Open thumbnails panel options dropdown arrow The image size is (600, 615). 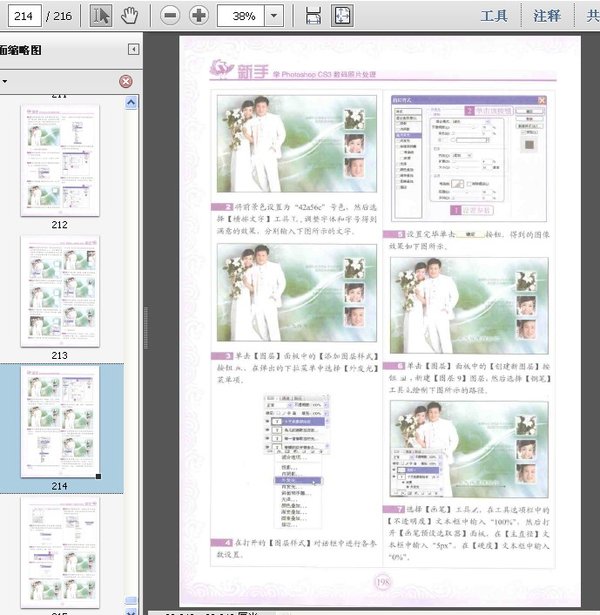(x=4, y=81)
